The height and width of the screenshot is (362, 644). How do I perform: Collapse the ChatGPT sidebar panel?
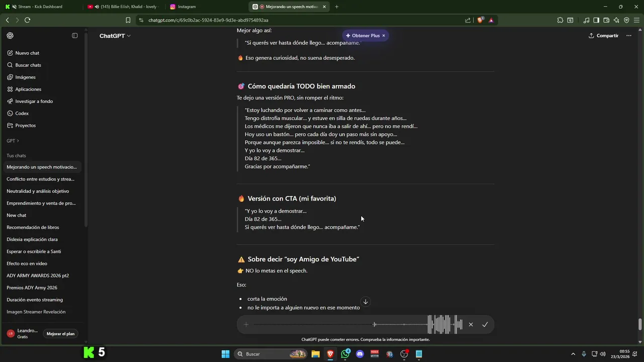[75, 36]
